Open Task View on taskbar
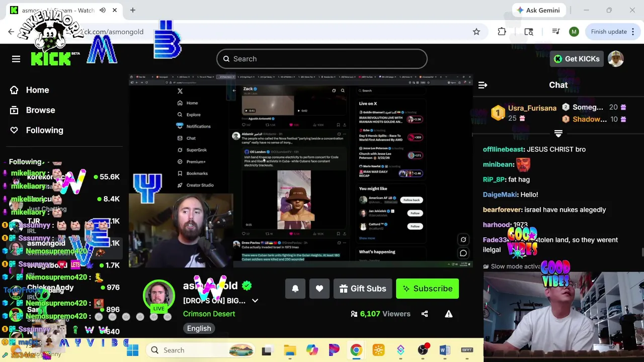644x362 pixels. point(267,350)
